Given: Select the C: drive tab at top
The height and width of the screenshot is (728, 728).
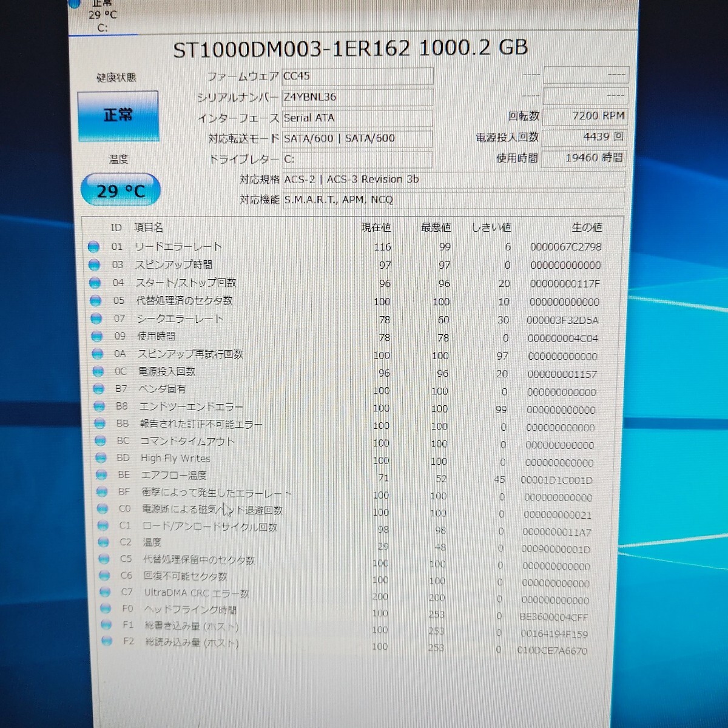Looking at the screenshot, I should point(102,16).
